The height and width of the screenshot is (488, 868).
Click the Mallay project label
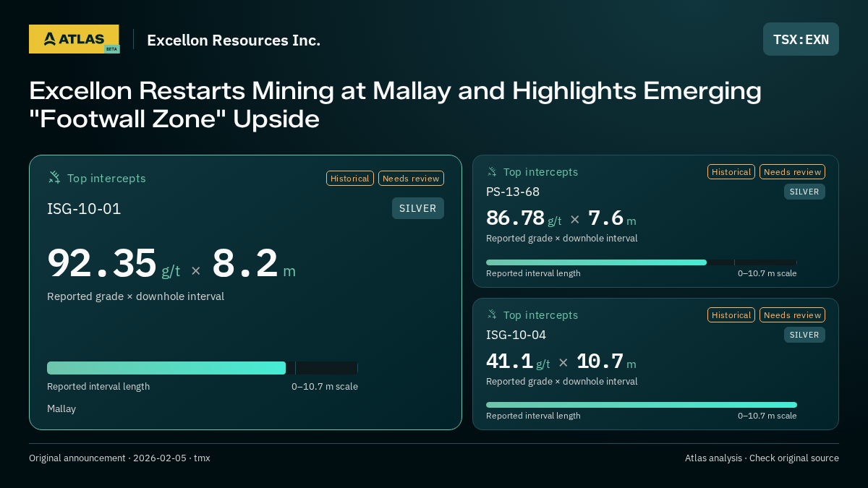[61, 409]
